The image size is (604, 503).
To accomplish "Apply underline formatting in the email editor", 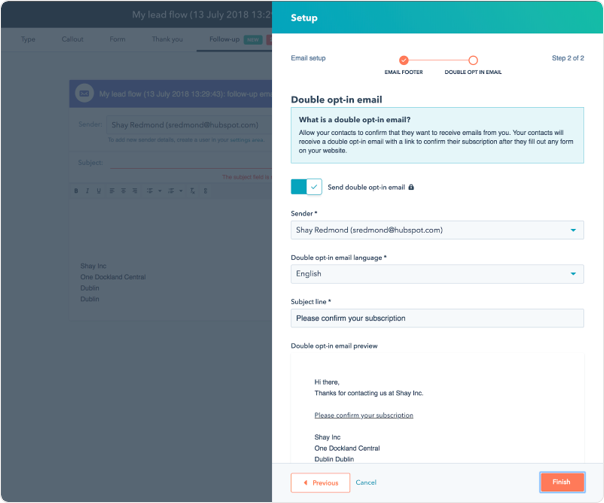I will pos(99,190).
